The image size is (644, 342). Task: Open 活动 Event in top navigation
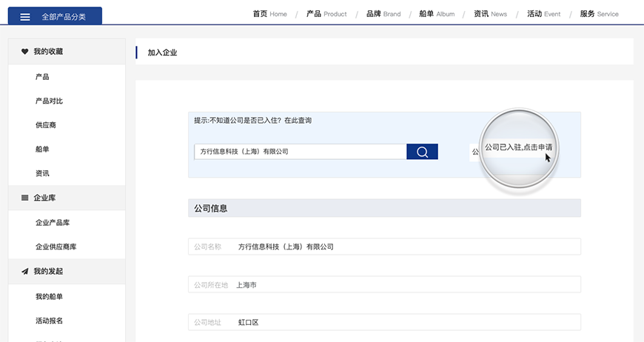click(543, 14)
